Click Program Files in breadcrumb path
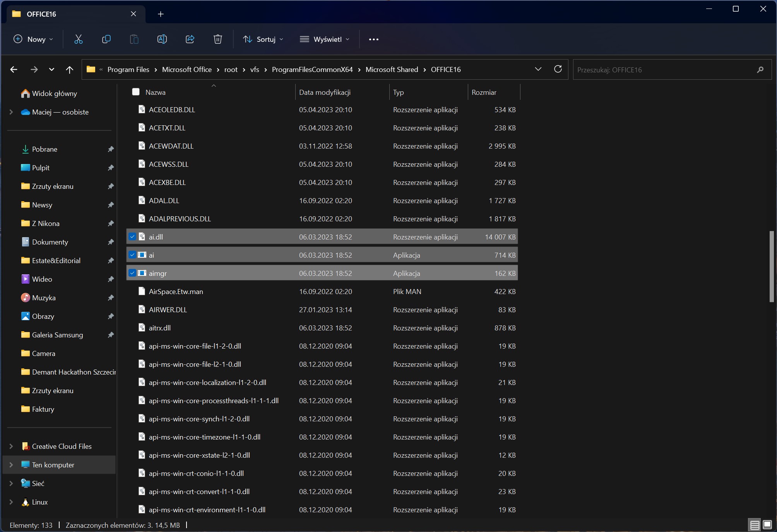Screen dimensions: 777x532 coord(128,70)
